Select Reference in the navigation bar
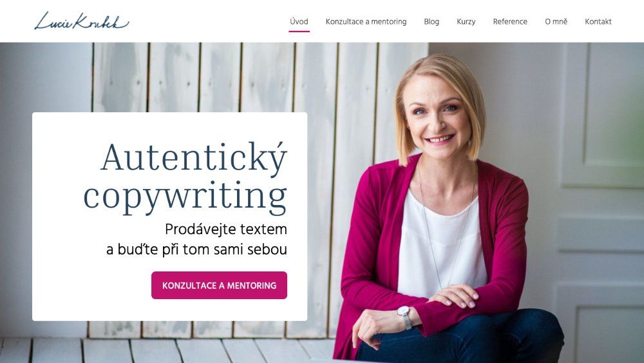This screenshot has width=644, height=363. pos(509,21)
